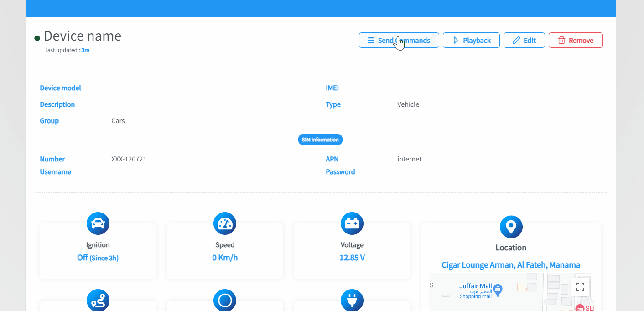Click the 12.85 V voltage reading
Image resolution: width=644 pixels, height=311 pixels.
click(x=352, y=258)
